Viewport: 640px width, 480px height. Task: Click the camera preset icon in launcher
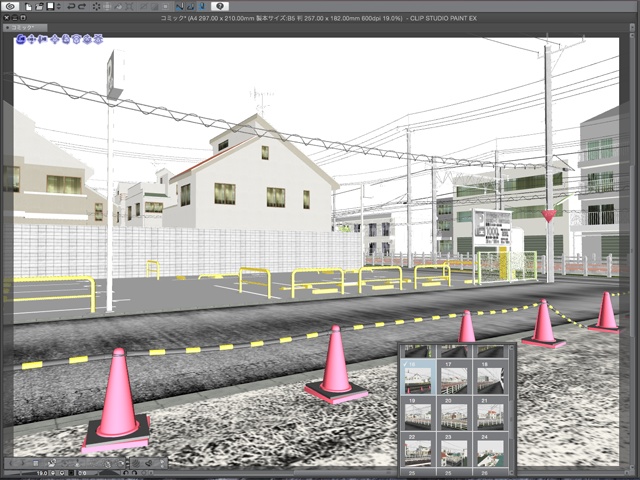52,463
